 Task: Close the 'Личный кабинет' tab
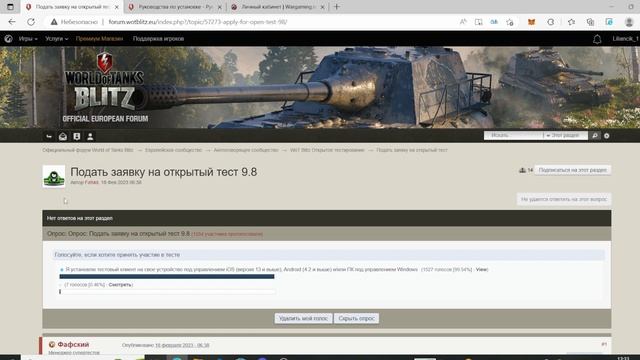322,7
